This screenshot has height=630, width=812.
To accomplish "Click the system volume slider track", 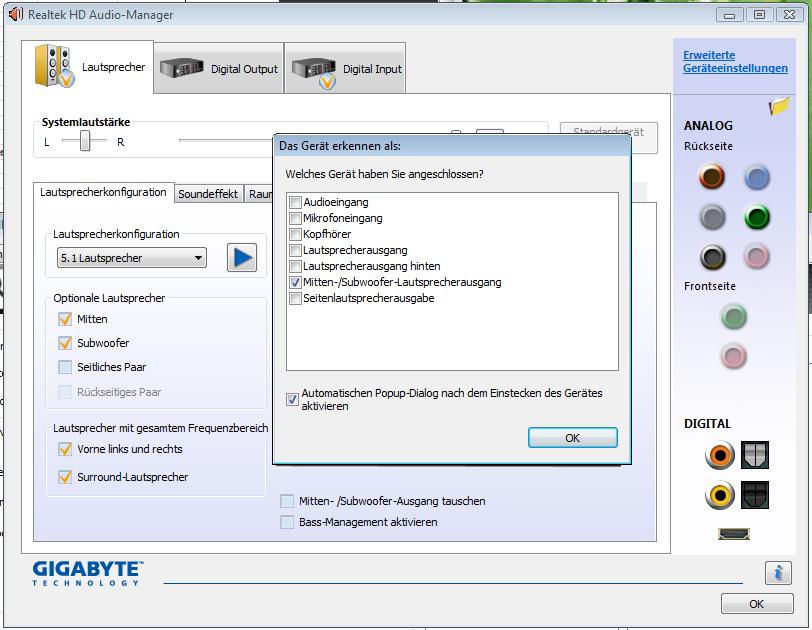I will [225, 140].
